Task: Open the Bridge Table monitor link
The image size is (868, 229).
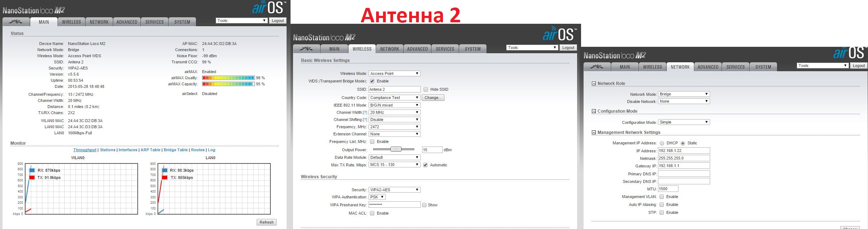Action: [175, 150]
